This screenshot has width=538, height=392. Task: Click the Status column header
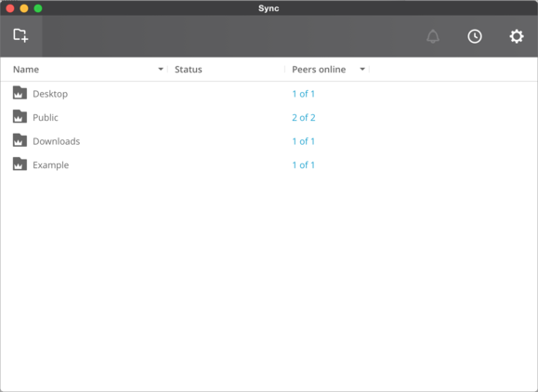pos(189,70)
